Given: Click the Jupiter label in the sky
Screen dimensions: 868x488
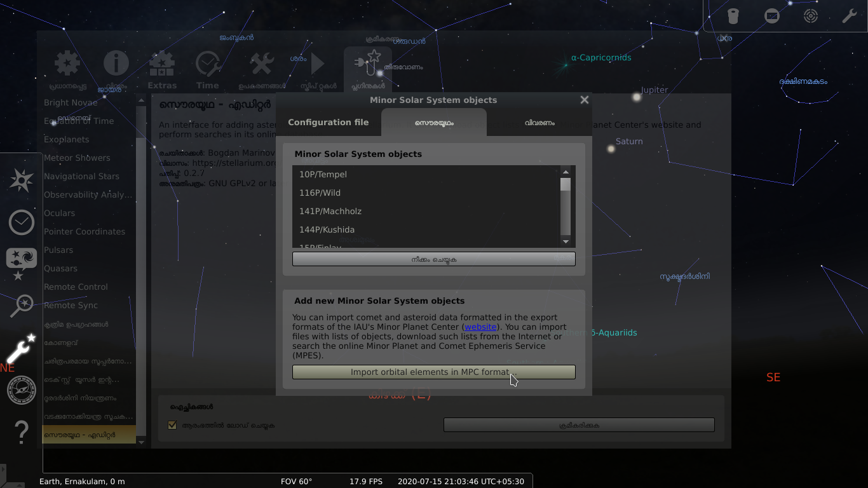Looking at the screenshot, I should pos(654,90).
